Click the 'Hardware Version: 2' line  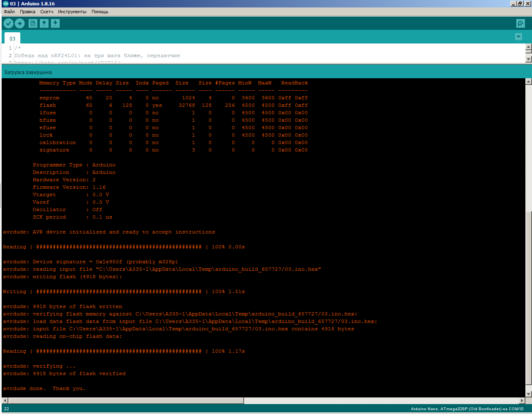64,180
